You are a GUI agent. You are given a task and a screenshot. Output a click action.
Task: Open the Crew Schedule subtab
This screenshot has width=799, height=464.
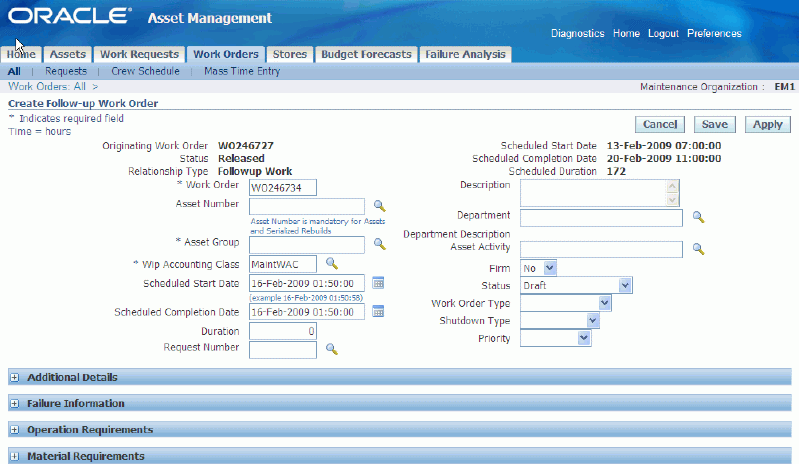[x=145, y=71]
